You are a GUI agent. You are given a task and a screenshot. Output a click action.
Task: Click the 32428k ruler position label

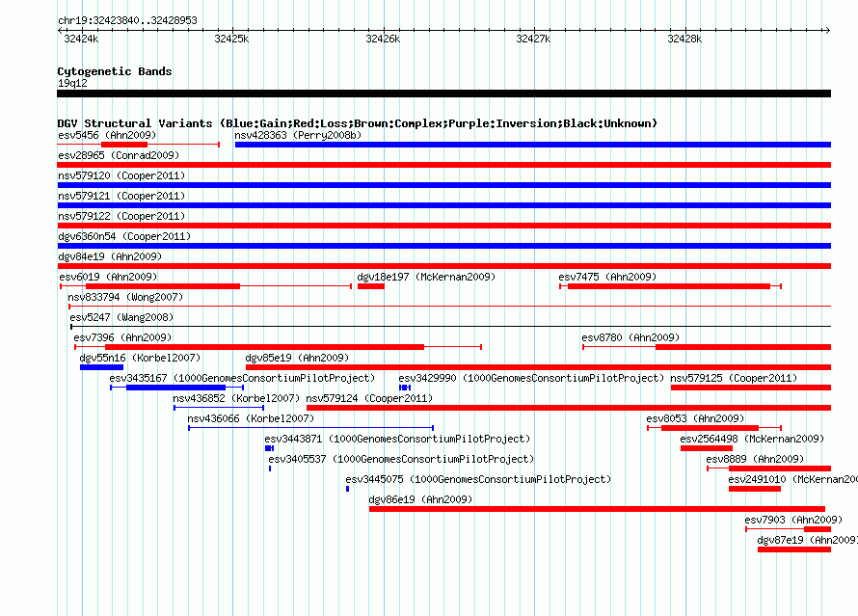pos(684,39)
